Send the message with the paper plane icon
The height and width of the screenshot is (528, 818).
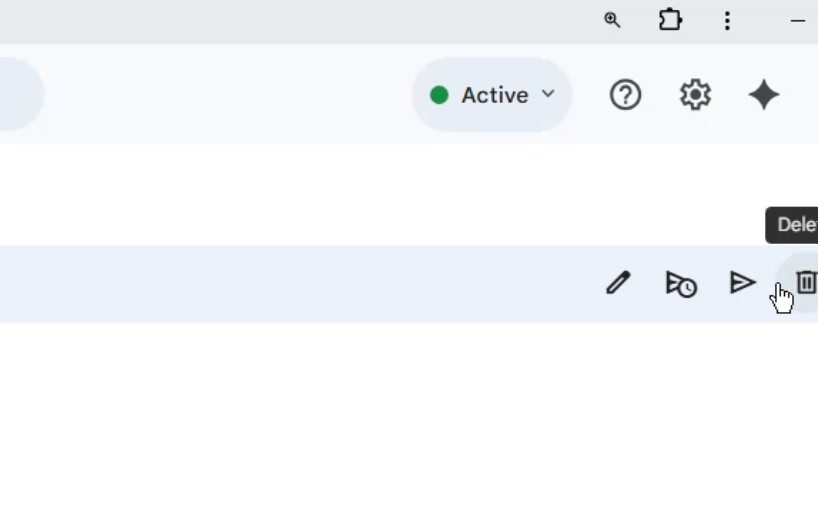pyautogui.click(x=742, y=283)
